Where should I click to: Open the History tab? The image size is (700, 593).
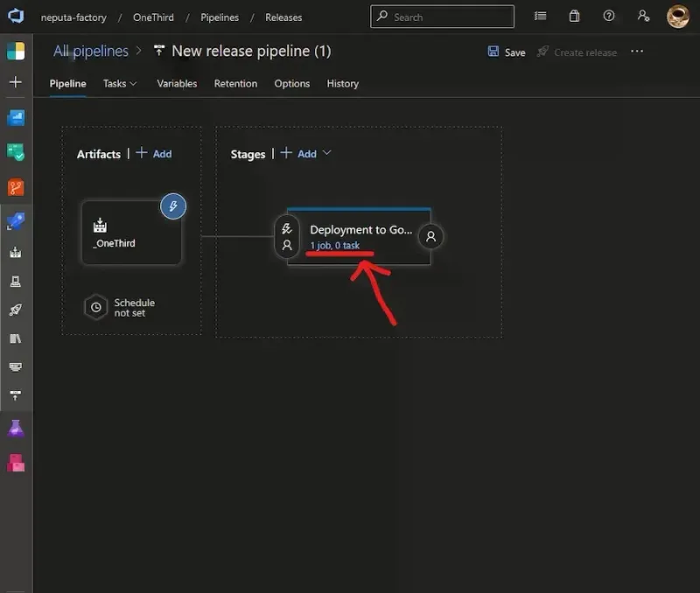pyautogui.click(x=342, y=84)
